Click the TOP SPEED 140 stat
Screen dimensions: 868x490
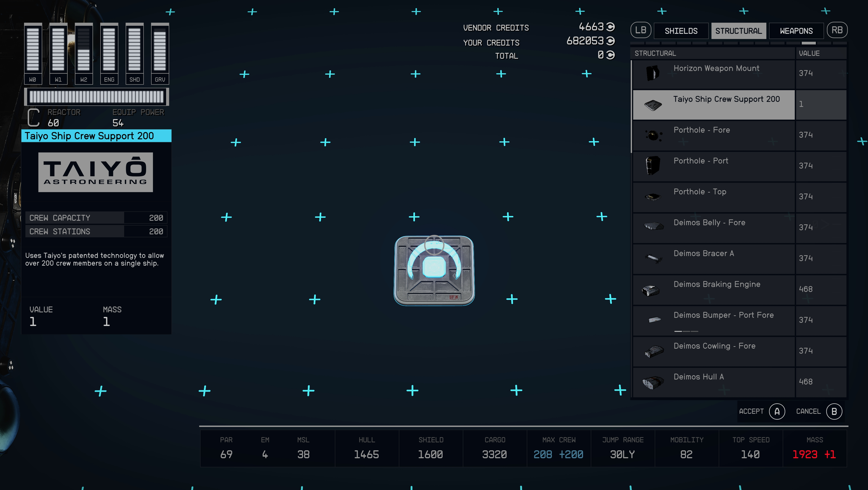[751, 448]
